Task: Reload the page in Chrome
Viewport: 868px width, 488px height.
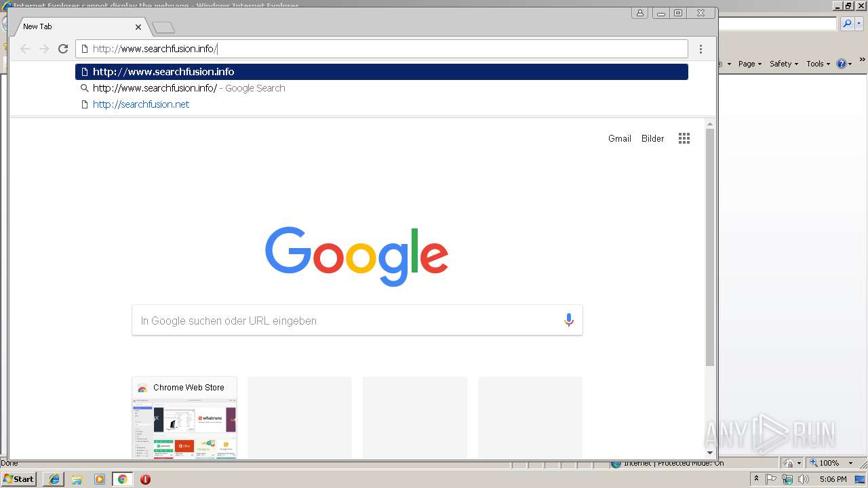Action: [63, 49]
